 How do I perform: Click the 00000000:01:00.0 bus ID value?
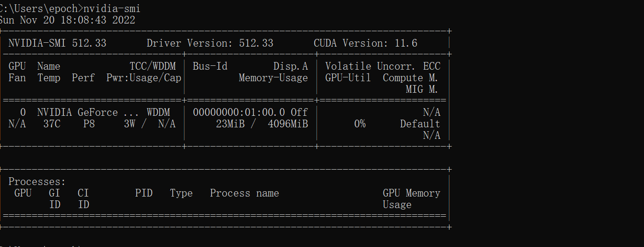pyautogui.click(x=239, y=112)
